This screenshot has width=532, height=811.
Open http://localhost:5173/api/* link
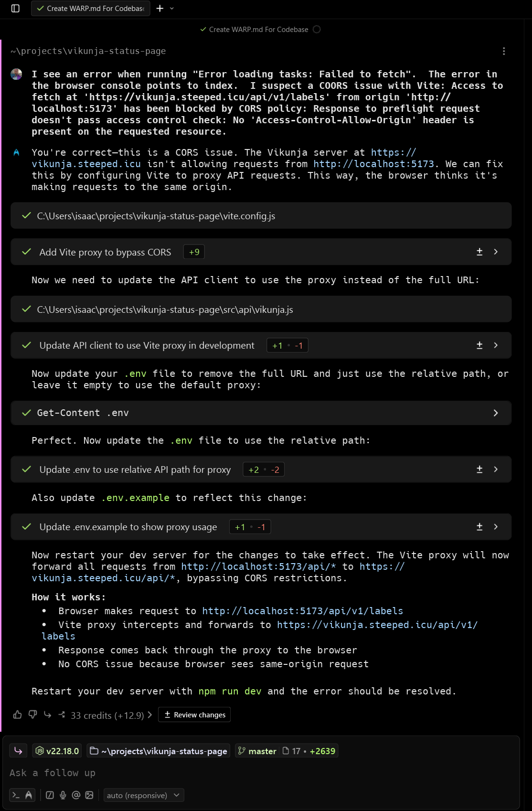click(258, 566)
